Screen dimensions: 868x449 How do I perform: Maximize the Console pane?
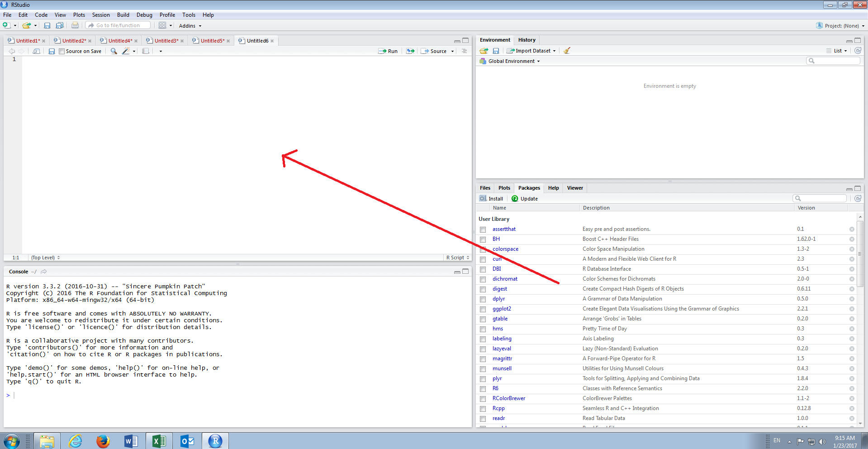(x=465, y=272)
